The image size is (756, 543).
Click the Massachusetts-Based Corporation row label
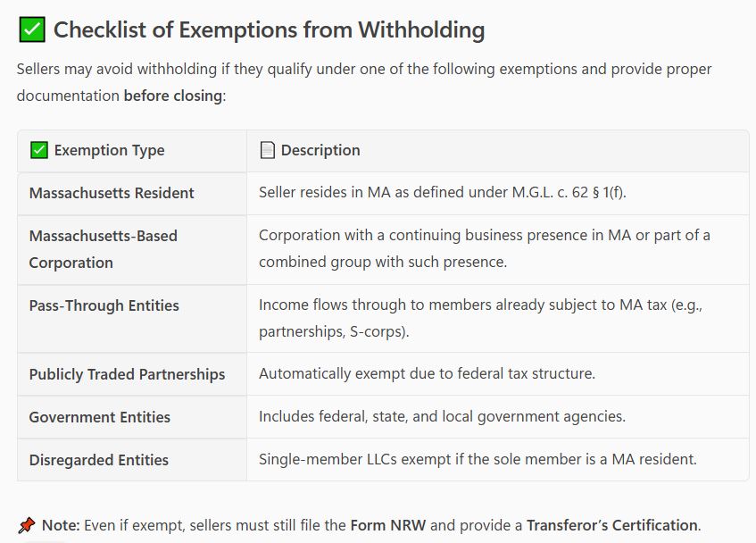[x=103, y=249]
